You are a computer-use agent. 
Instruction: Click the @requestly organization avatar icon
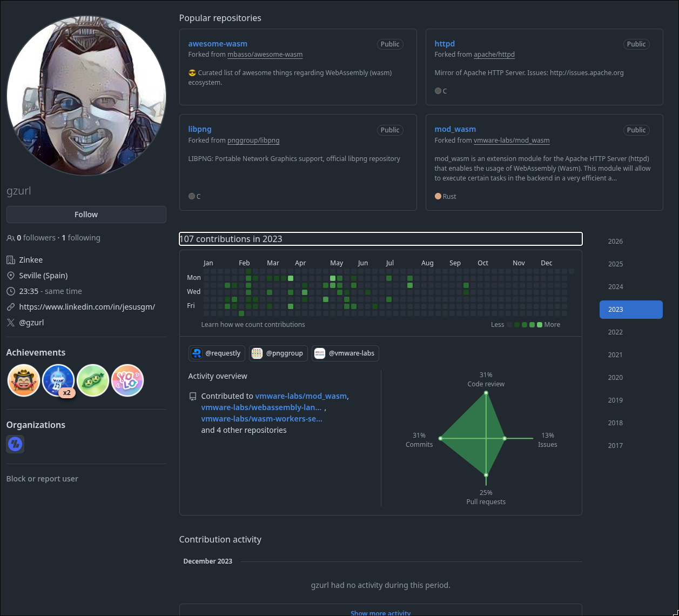coord(197,353)
